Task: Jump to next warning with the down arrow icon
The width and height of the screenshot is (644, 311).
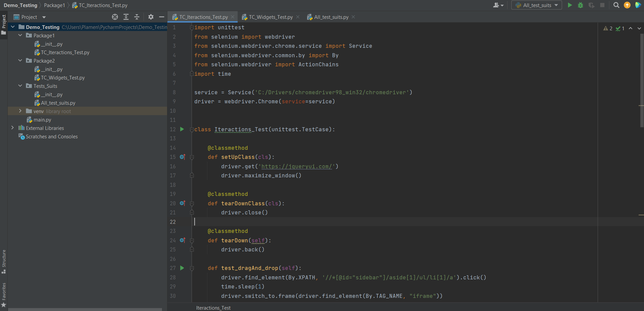Action: click(639, 28)
